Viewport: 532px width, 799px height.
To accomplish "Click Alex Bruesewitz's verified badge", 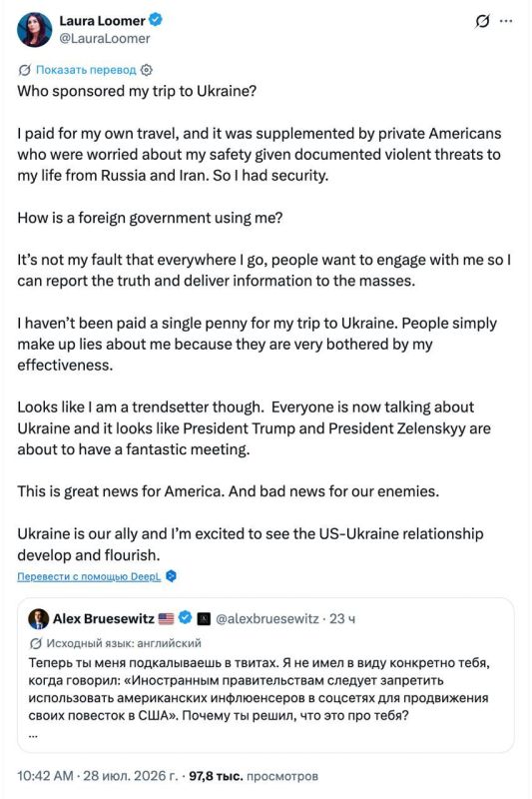I will pyautogui.click(x=186, y=618).
